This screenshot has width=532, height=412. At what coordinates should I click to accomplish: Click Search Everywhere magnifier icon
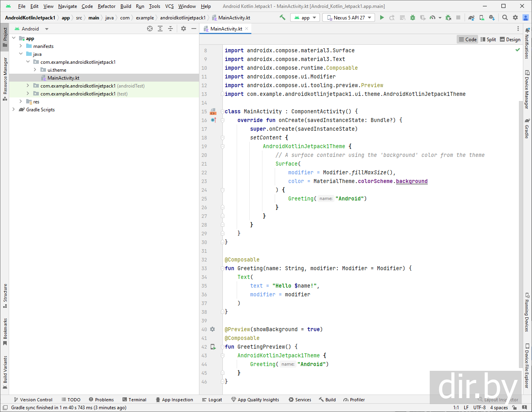(505, 17)
